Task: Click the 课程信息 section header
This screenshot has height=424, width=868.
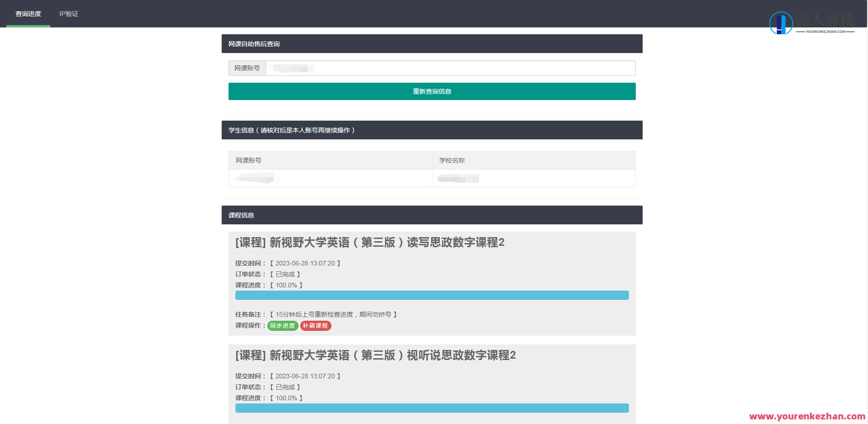Action: pos(241,215)
